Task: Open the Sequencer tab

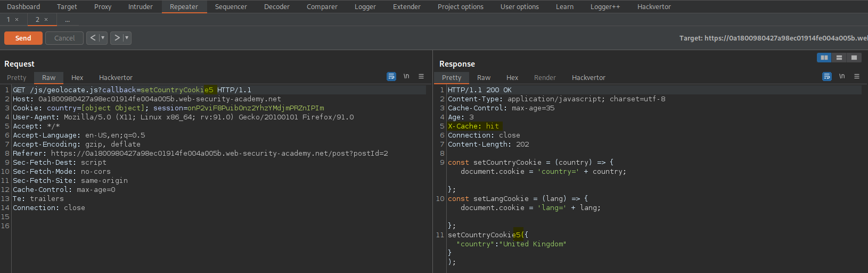Action: coord(231,7)
